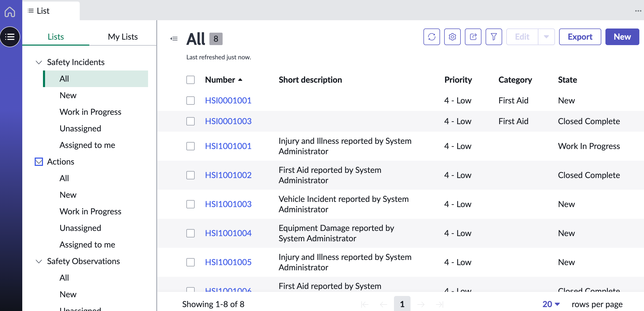Screen dimensions: 644x311
Task: Go to next page arrow
Action: click(x=421, y=304)
